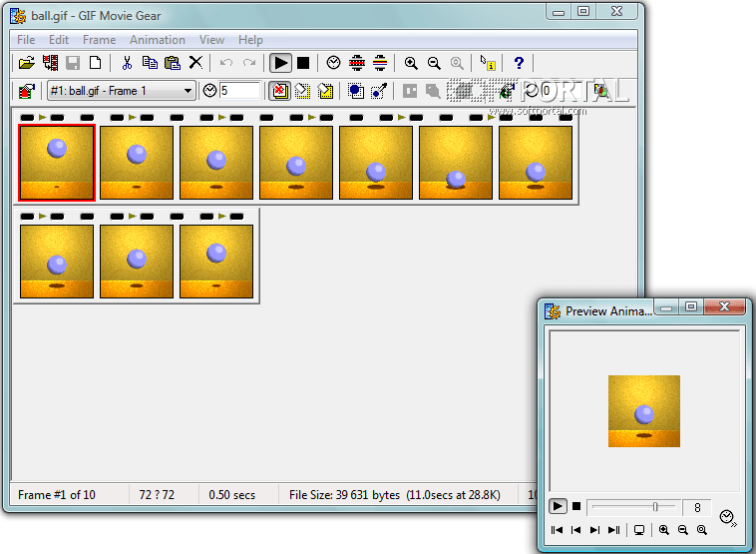Open the File menu
This screenshot has height=554, width=756.
(26, 40)
